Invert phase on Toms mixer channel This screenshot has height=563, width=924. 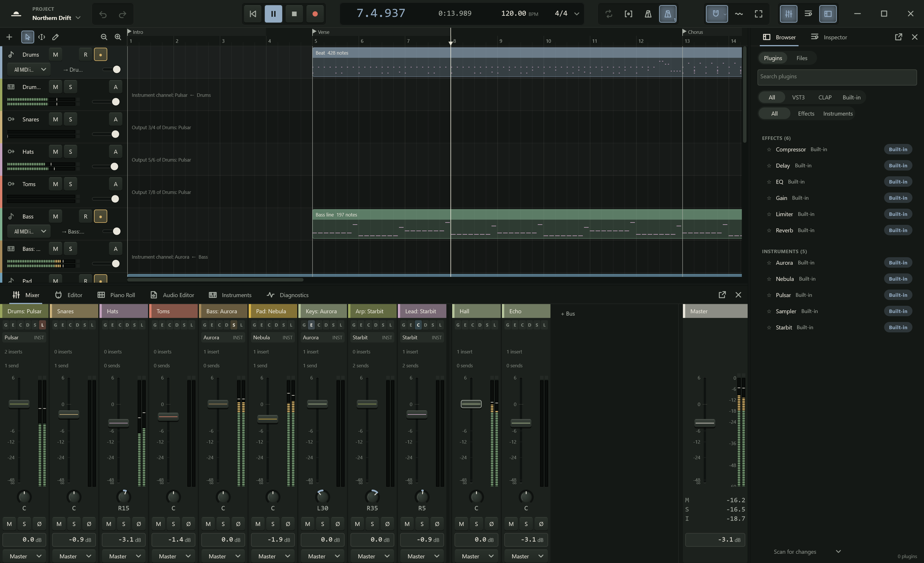point(188,524)
